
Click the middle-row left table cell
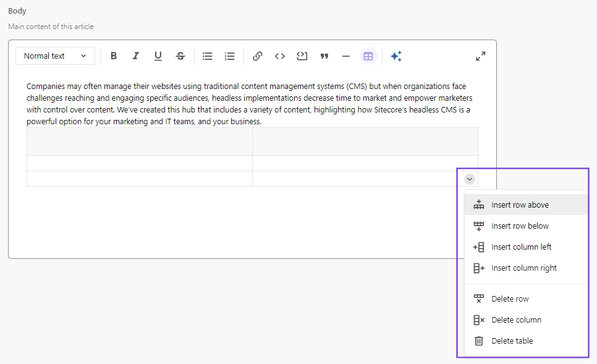pyautogui.click(x=139, y=163)
